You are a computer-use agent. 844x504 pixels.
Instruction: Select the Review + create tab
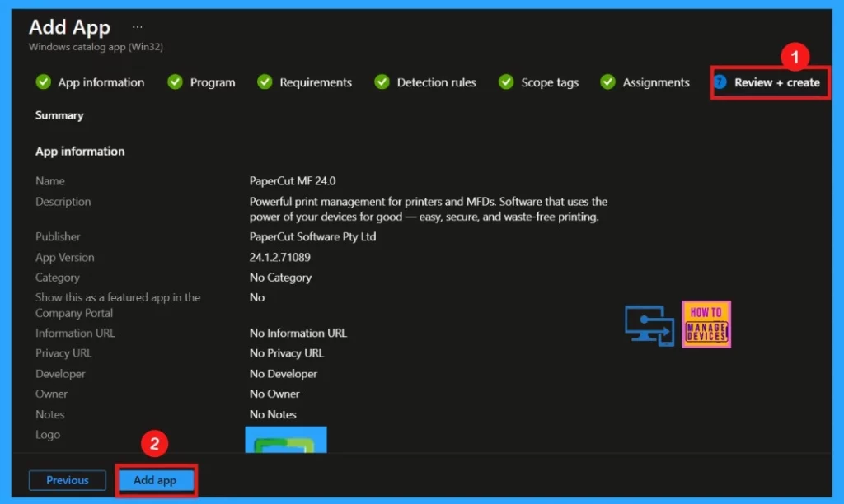click(x=776, y=82)
